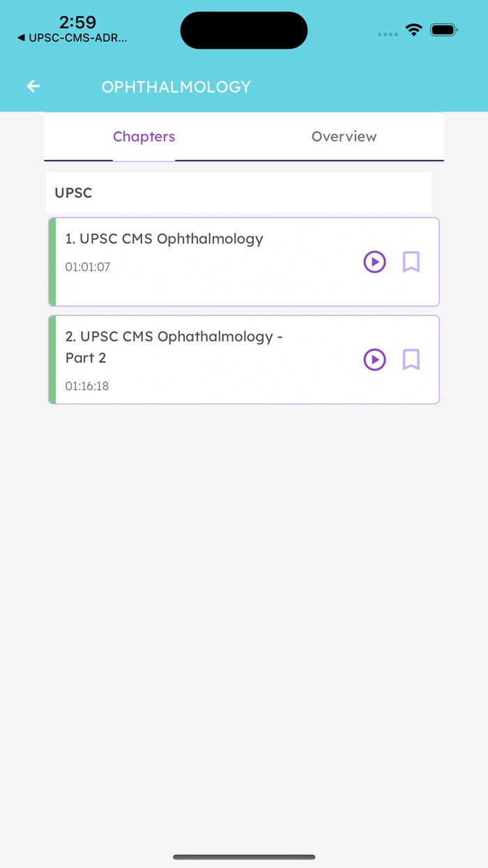The height and width of the screenshot is (868, 488).
Task: Tap the battery indicator
Action: click(x=443, y=30)
